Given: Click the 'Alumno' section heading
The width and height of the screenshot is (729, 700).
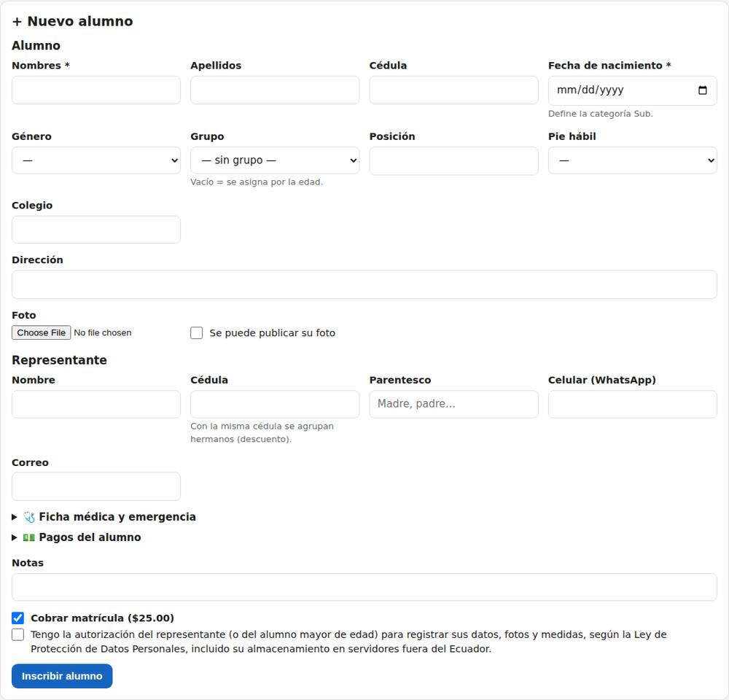Looking at the screenshot, I should coord(36,46).
